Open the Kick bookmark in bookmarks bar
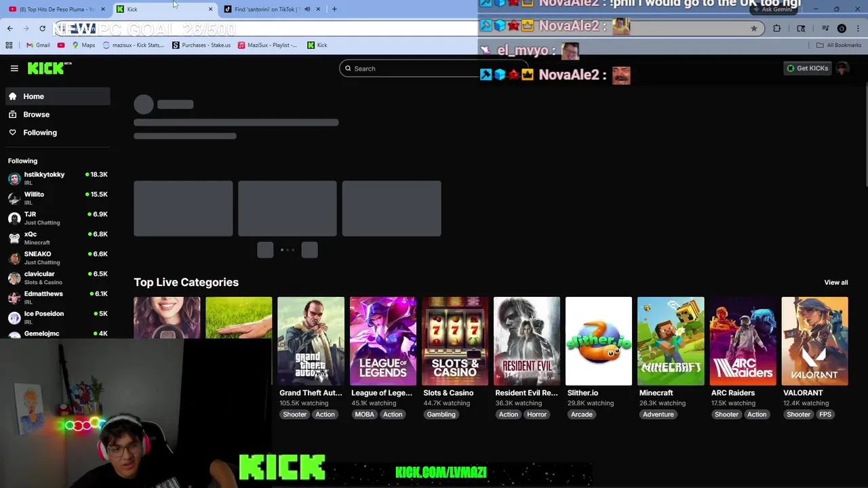This screenshot has width=868, height=488. pos(317,45)
